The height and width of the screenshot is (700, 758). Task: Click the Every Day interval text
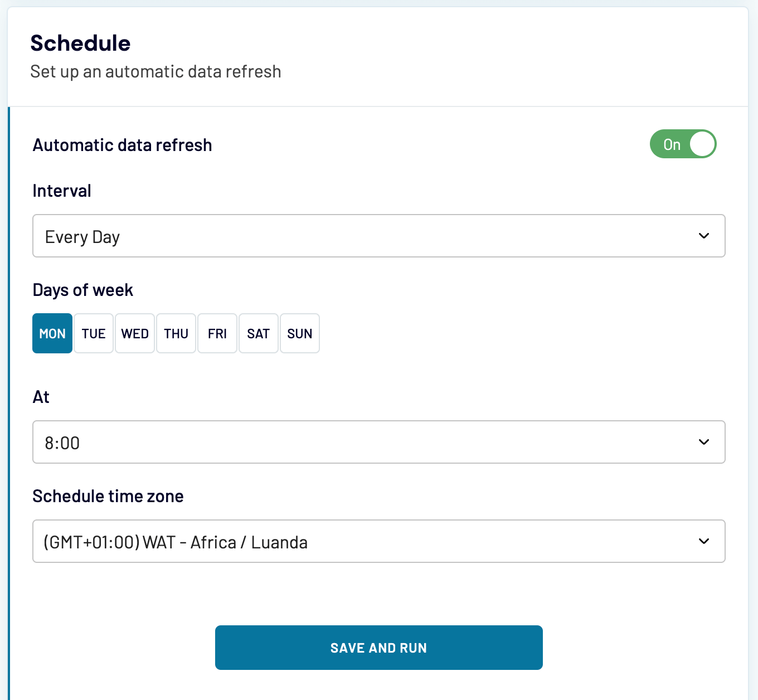82,236
